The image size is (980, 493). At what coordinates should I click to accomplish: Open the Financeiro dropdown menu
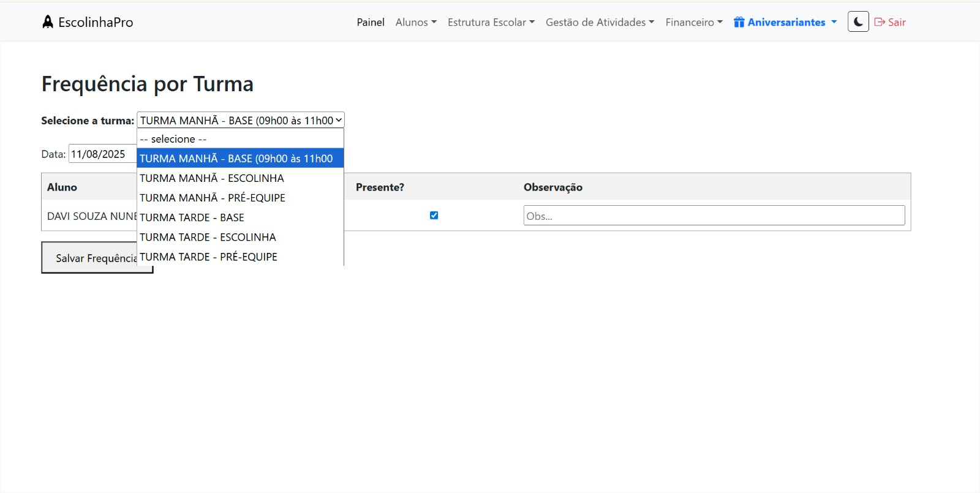(x=693, y=23)
